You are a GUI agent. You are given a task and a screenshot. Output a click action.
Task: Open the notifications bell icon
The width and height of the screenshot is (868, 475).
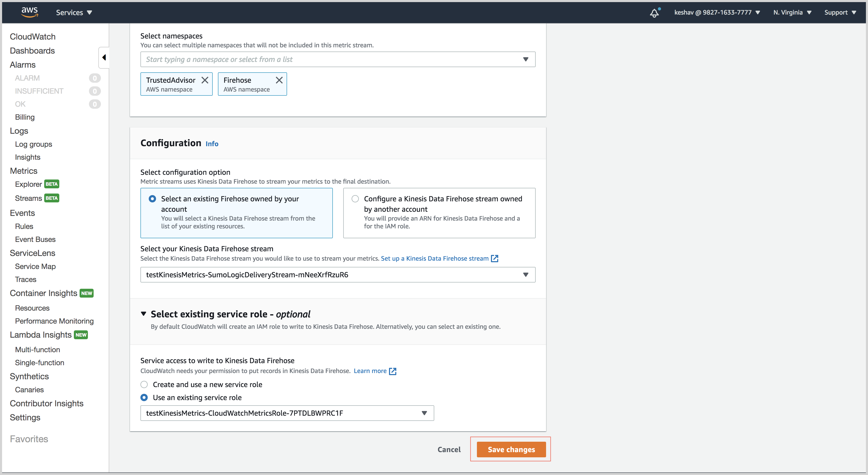[654, 13]
